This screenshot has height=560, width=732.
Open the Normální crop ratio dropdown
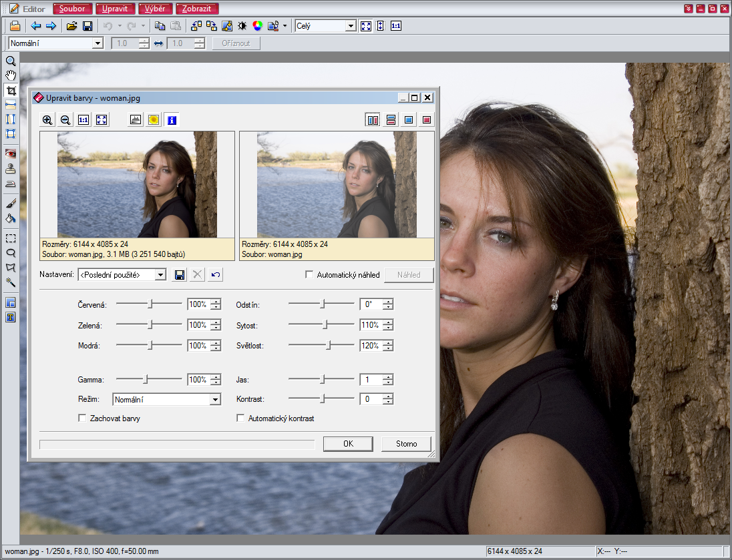click(x=98, y=43)
